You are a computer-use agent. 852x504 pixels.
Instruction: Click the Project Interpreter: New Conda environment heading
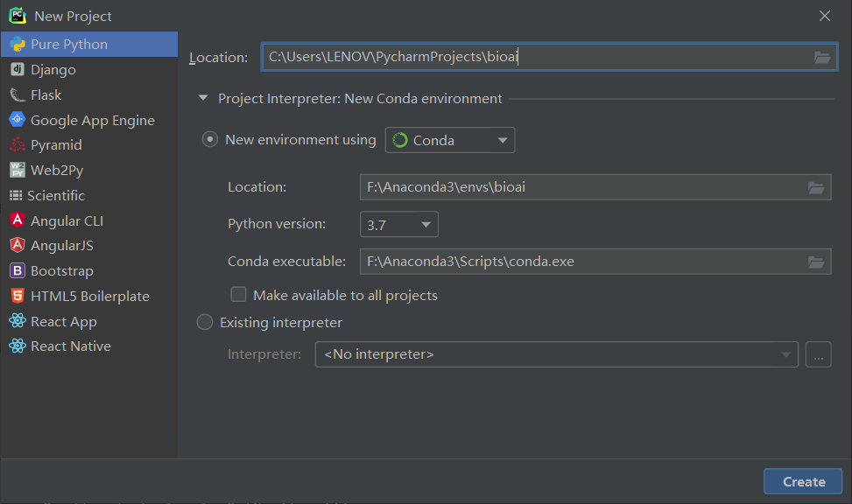[360, 98]
